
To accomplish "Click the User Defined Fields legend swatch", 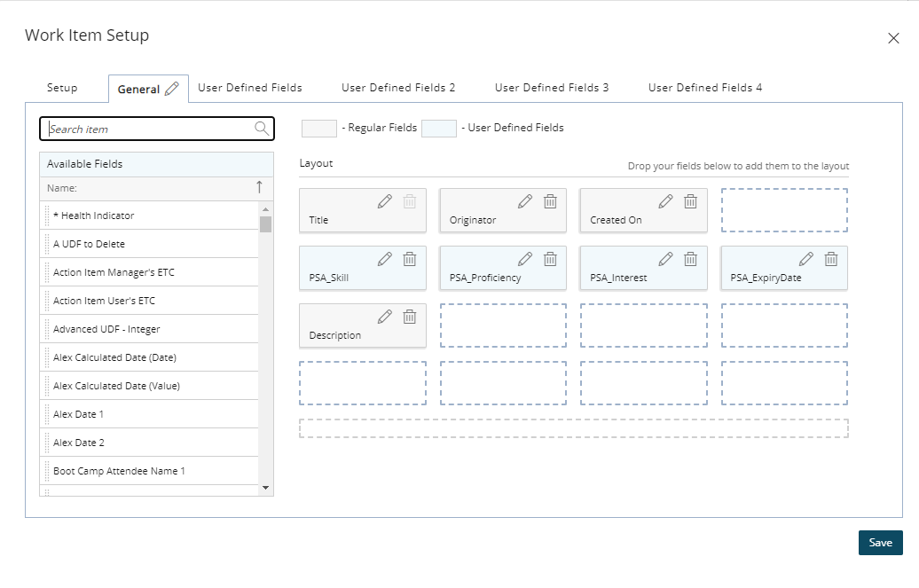I will pyautogui.click(x=439, y=129).
